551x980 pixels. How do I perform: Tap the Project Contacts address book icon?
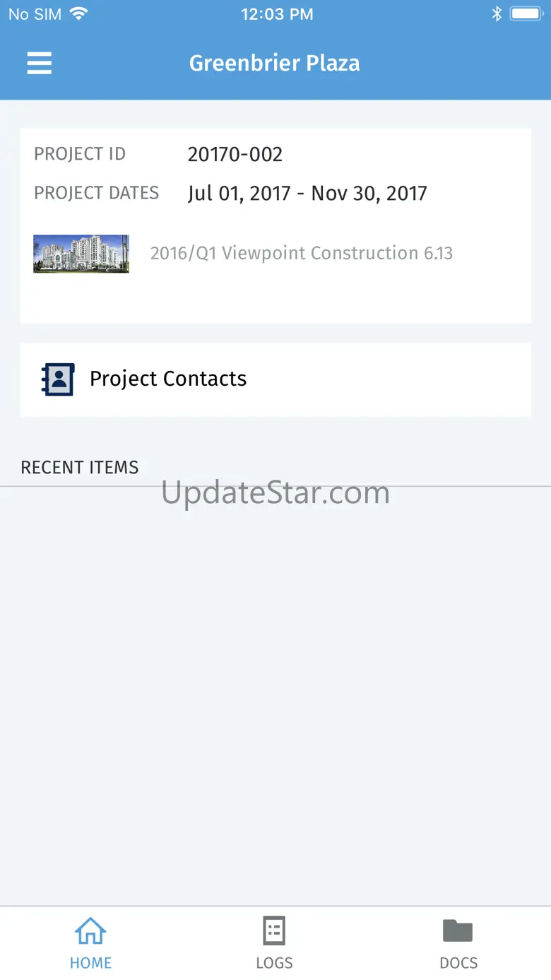(58, 379)
